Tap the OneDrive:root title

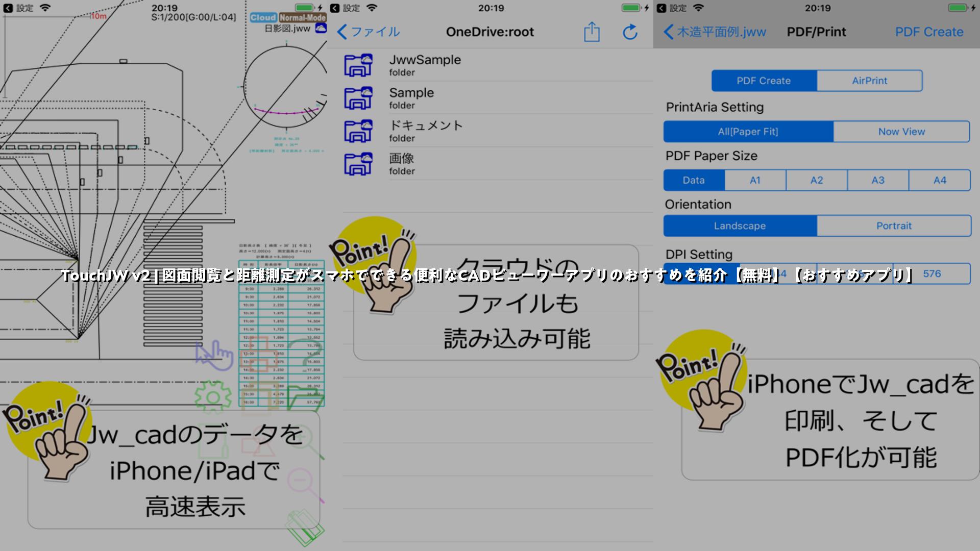pyautogui.click(x=490, y=32)
